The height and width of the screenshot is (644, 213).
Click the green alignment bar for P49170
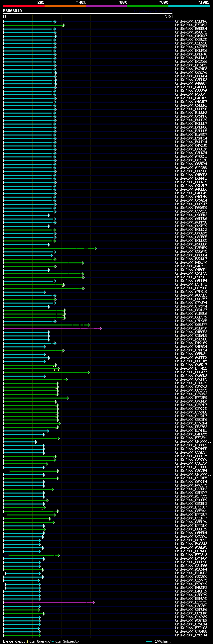click(x=44, y=263)
